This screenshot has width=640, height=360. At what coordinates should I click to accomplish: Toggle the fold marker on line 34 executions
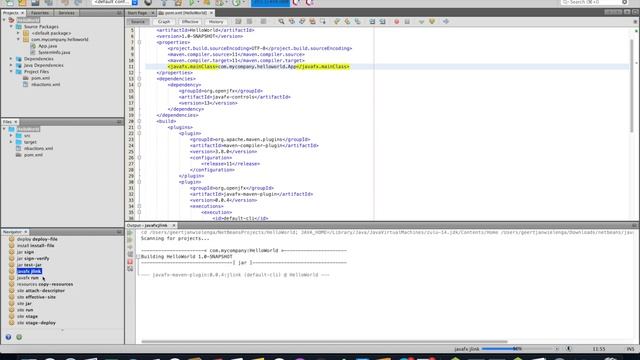pyautogui.click(x=139, y=206)
